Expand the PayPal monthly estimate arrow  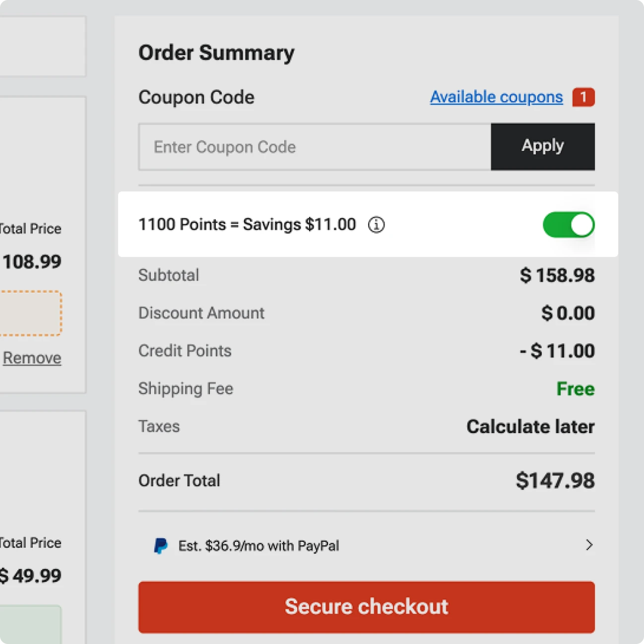click(x=589, y=545)
